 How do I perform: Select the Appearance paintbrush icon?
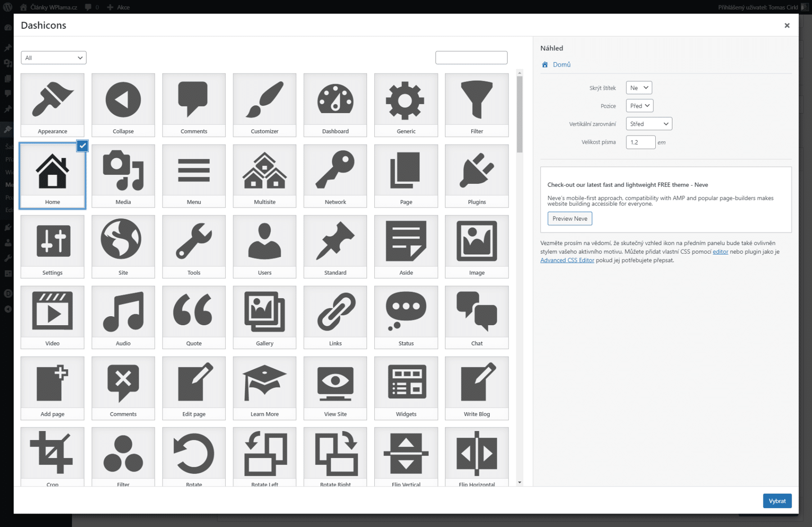click(52, 105)
